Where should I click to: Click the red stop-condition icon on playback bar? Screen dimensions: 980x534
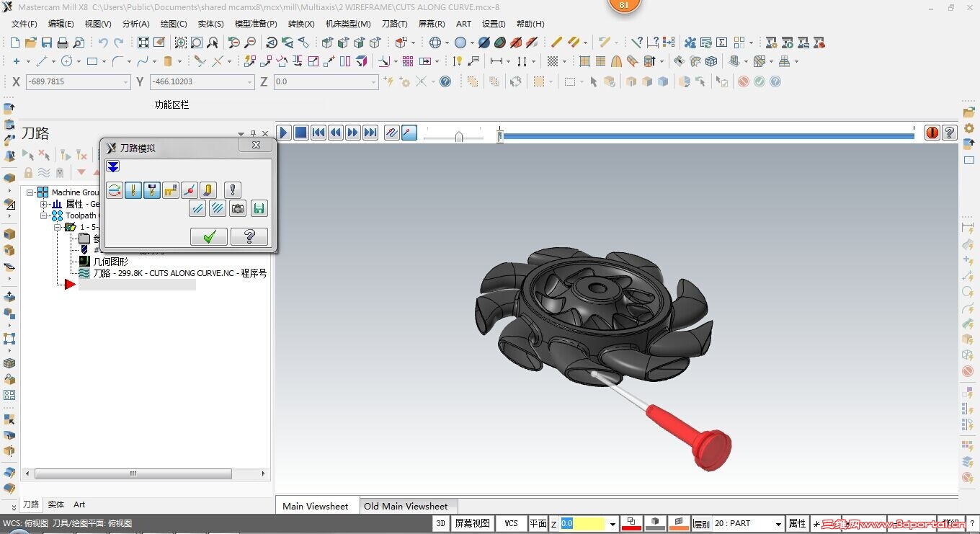click(x=932, y=133)
